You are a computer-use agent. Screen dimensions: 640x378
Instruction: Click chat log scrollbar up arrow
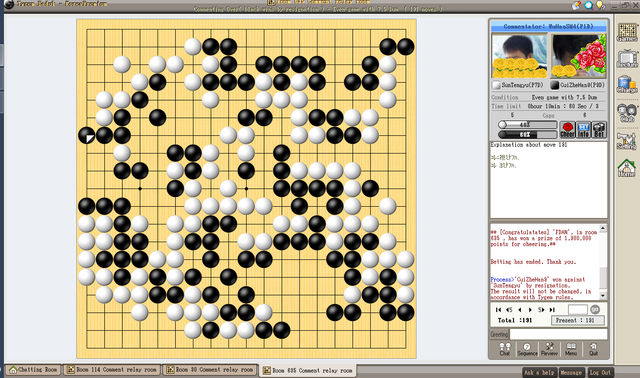[603, 229]
